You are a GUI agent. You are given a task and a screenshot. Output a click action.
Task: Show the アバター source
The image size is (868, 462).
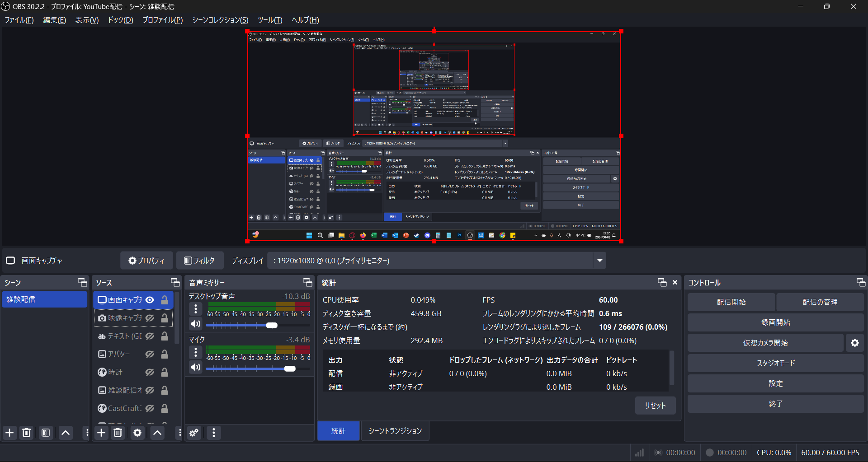pos(150,354)
